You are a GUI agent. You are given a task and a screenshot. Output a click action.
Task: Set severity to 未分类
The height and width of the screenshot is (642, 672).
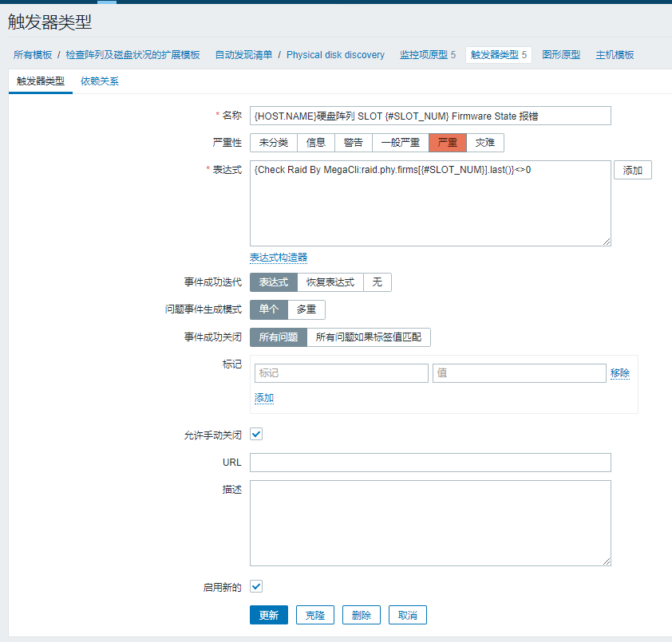pos(274,143)
